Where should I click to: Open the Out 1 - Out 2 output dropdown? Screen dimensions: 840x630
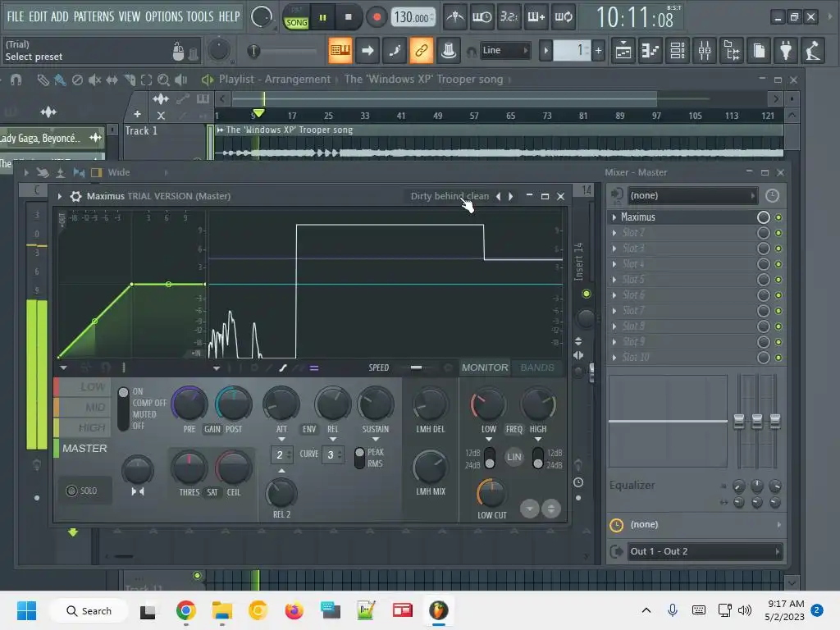(x=705, y=551)
